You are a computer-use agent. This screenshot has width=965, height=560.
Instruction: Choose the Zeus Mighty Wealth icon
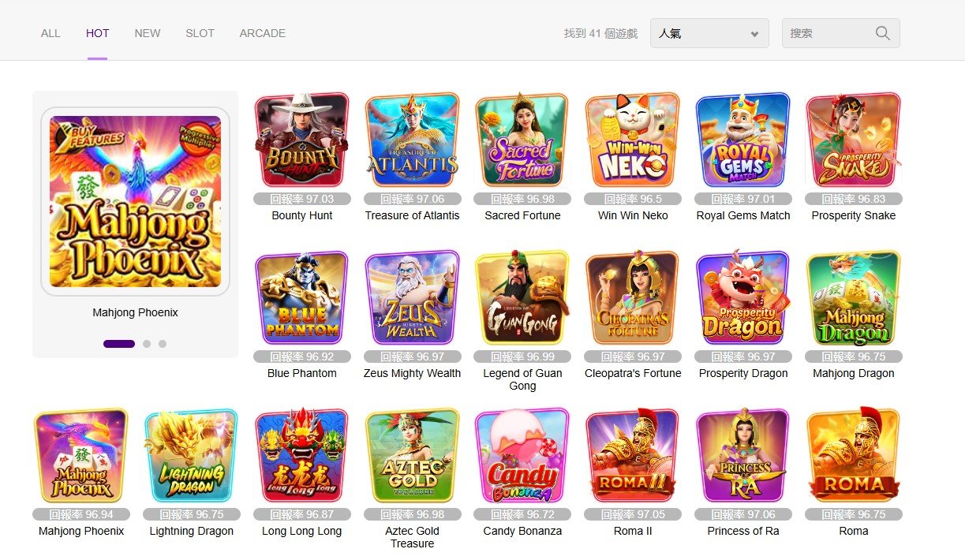(412, 298)
